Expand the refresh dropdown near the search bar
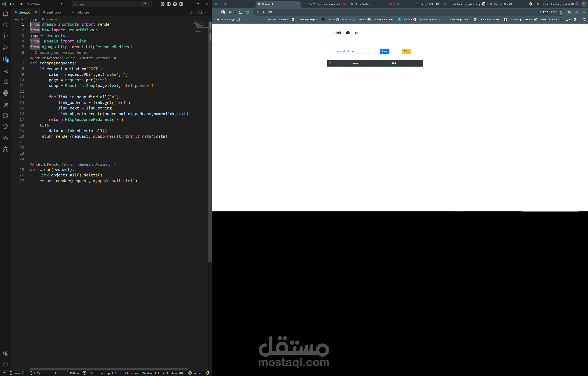 point(149,4)
